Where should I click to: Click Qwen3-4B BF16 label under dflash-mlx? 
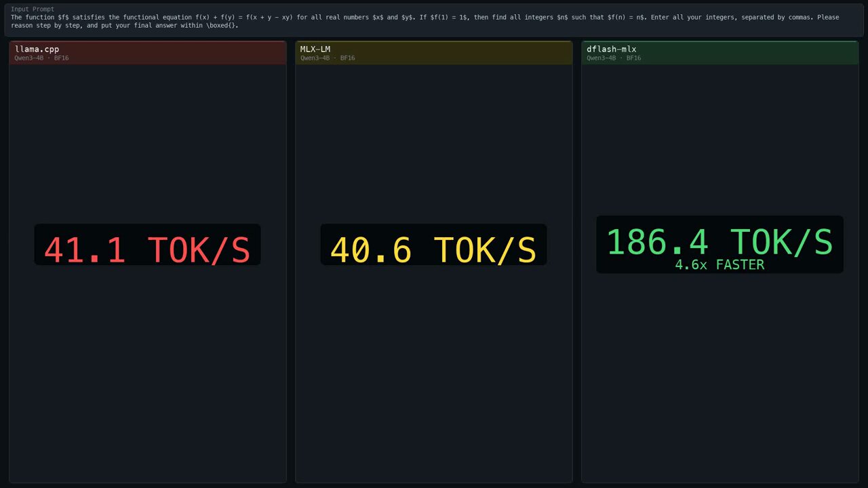pos(614,58)
